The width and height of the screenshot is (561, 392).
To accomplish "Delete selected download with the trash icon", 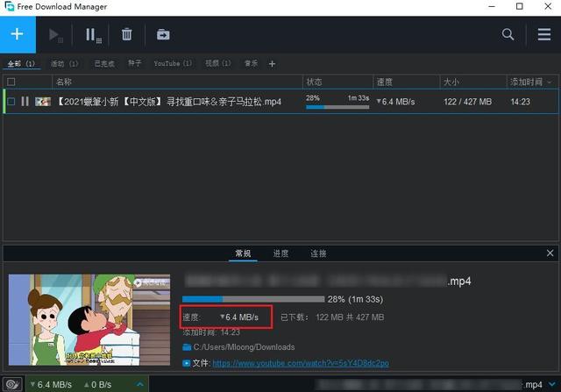I will [x=126, y=34].
